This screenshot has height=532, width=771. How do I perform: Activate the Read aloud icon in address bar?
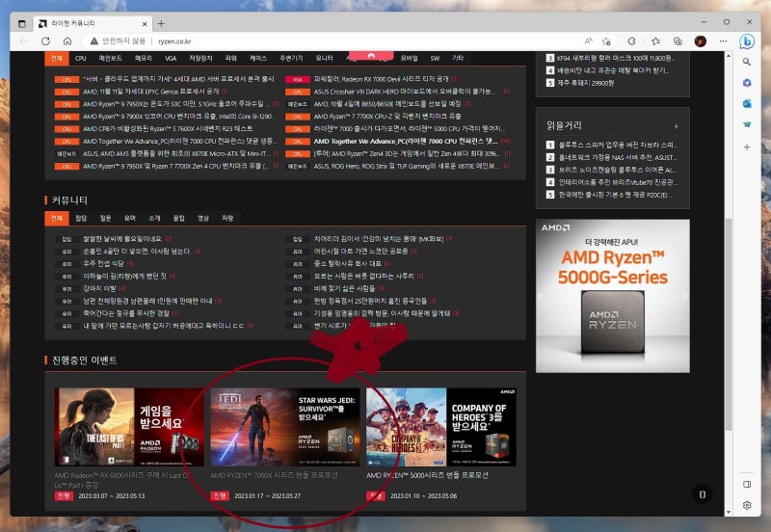tap(588, 41)
